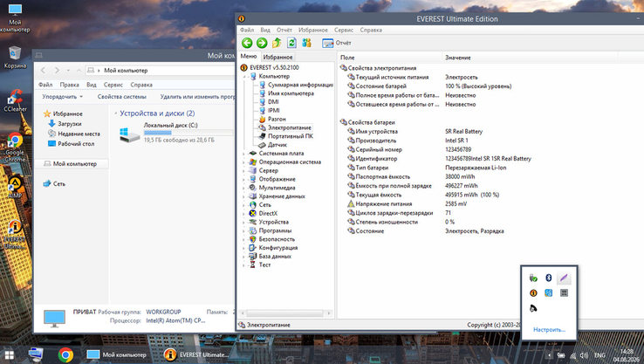
Task: Click Удалить или изменить программу in Explorer
Action: point(197,97)
